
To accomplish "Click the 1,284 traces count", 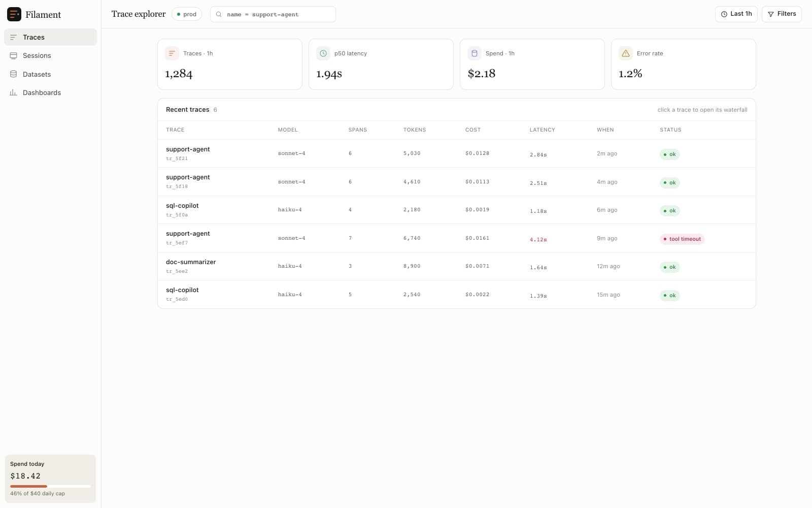I will pos(179,74).
